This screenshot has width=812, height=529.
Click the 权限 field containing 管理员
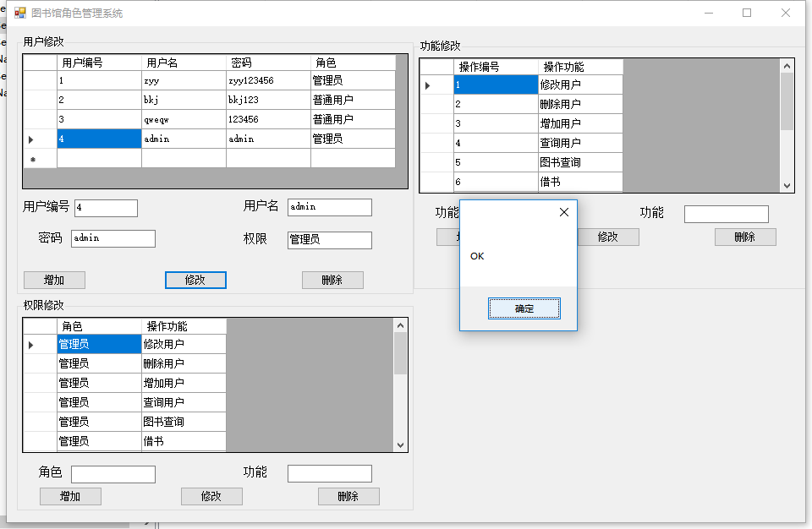(x=329, y=240)
